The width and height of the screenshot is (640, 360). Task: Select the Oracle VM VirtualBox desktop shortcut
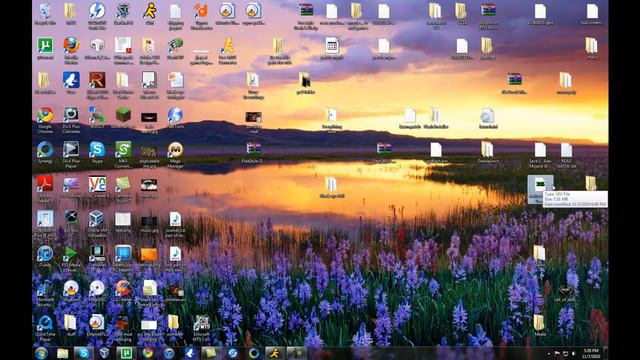tap(97, 224)
